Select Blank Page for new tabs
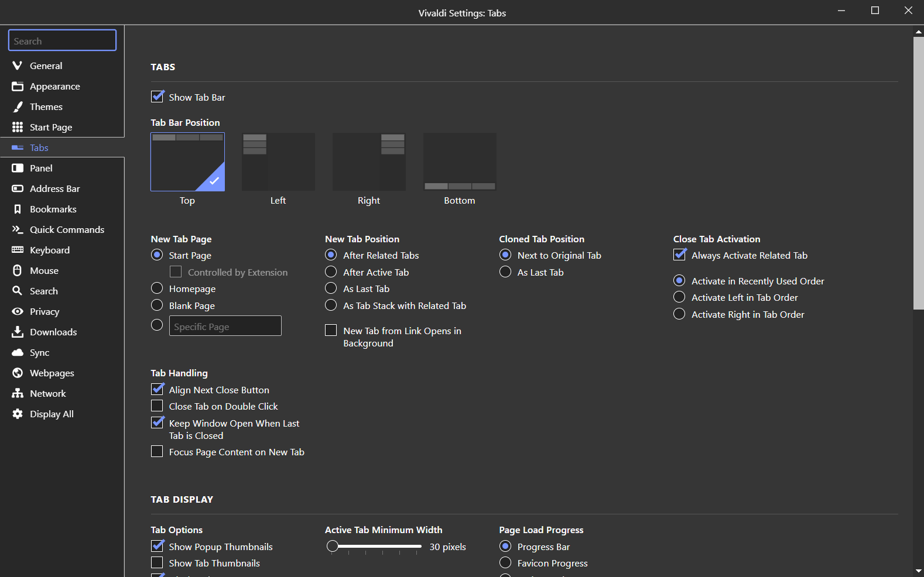Screen dimensions: 924x577 157,305
